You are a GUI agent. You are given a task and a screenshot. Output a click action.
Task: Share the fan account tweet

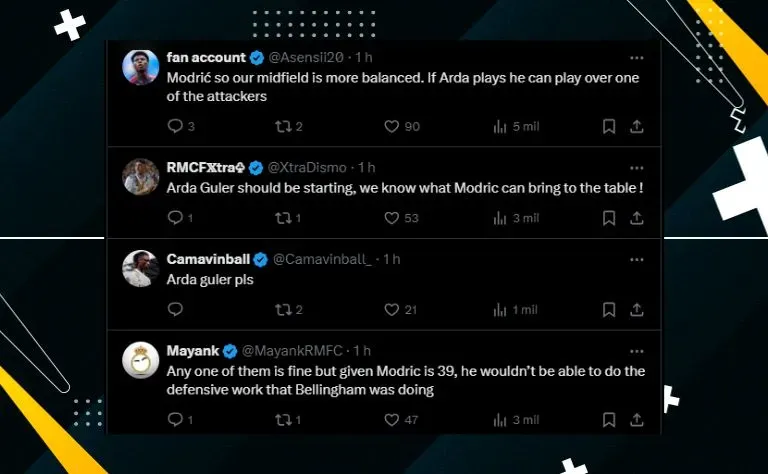pos(636,127)
